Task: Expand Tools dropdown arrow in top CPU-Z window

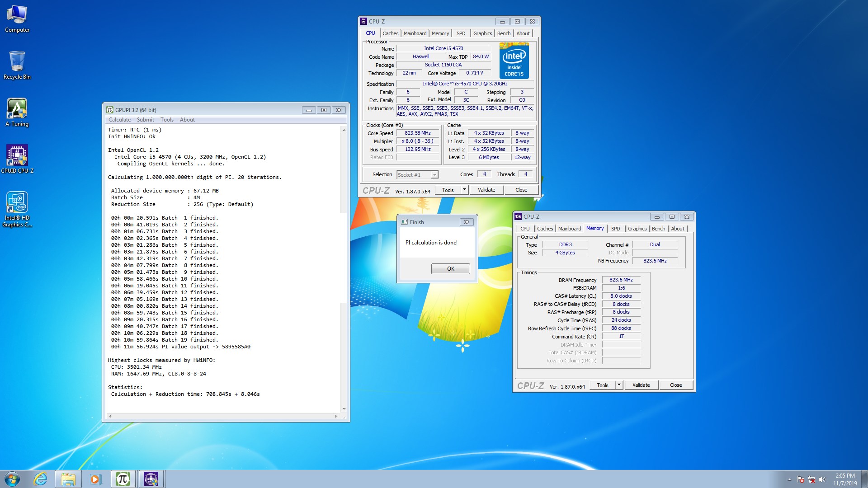Action: [x=464, y=190]
